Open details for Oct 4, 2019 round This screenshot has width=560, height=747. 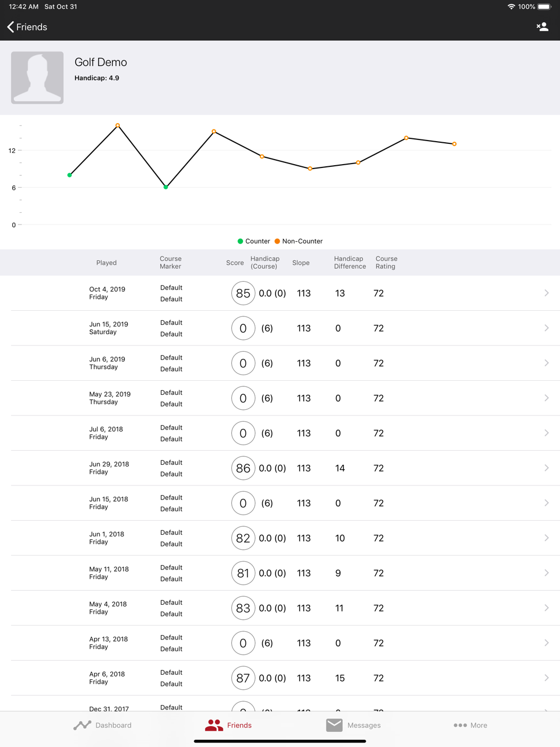click(x=280, y=293)
